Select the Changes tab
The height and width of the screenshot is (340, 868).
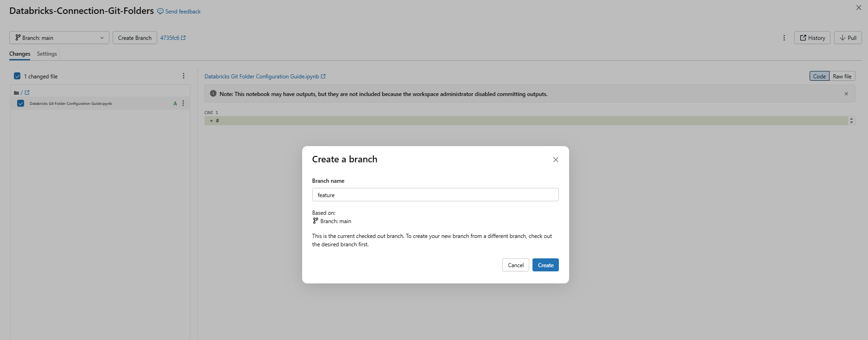[x=20, y=54]
